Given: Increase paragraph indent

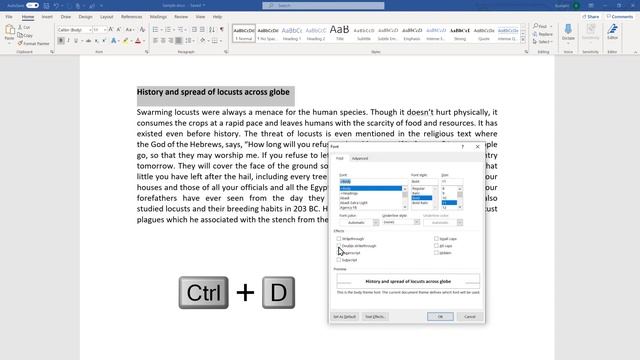Looking at the screenshot, I should click(202, 30).
